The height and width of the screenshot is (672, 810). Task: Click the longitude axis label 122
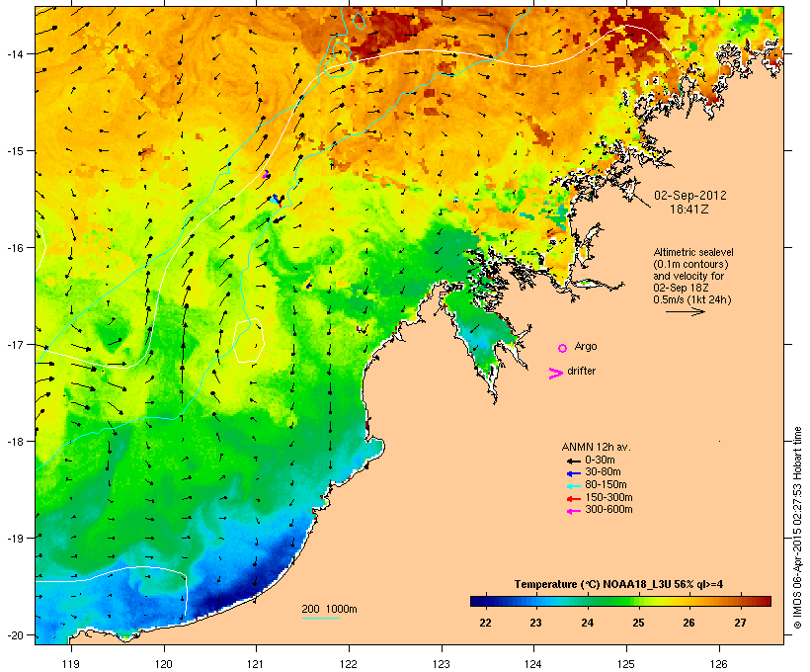349,664
